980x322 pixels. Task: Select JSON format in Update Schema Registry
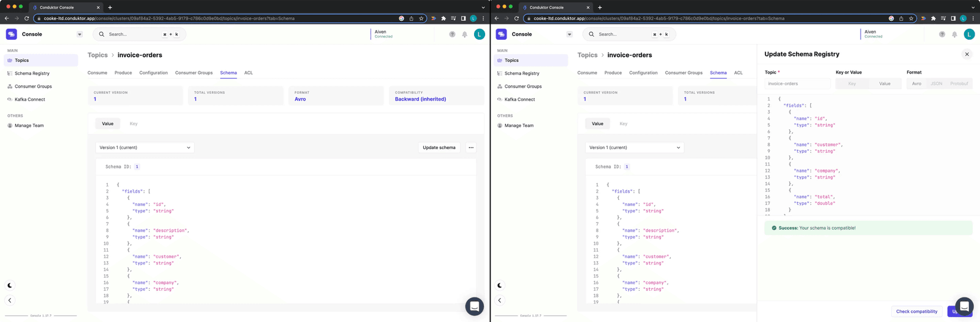(937, 83)
